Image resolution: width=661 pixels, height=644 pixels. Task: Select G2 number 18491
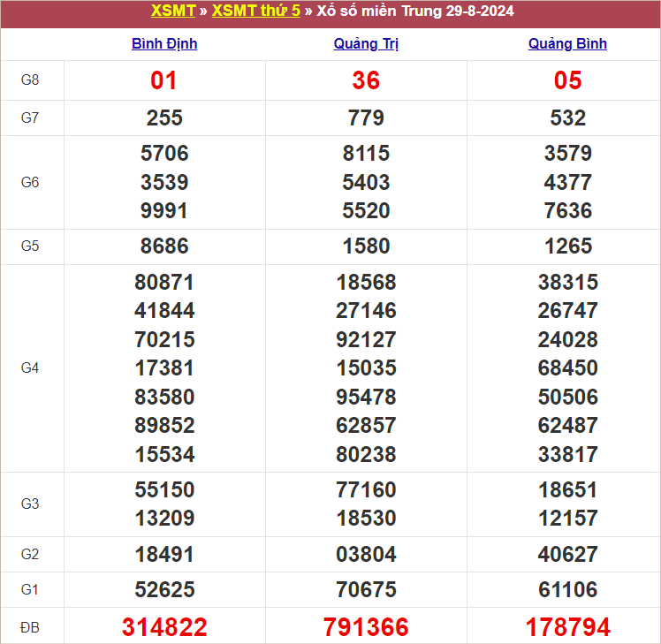pyautogui.click(x=164, y=555)
